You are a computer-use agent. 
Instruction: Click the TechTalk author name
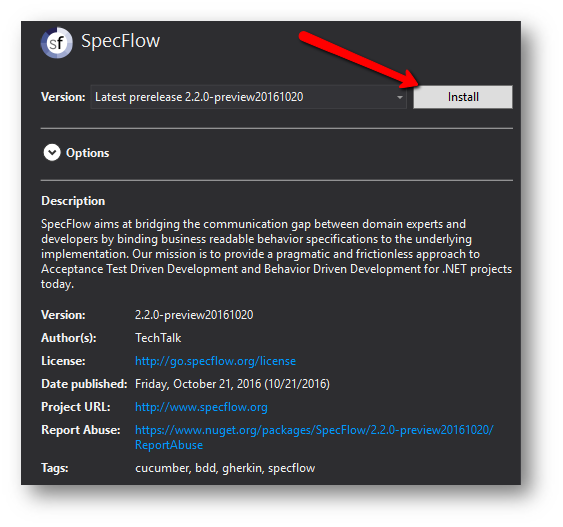pos(158,338)
